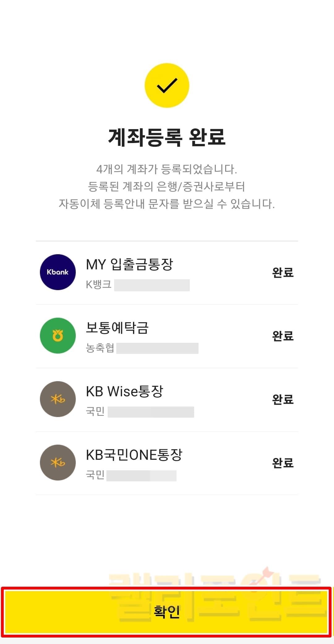The image size is (334, 644).
Task: Tap the masked 농축협 account number
Action: (157, 348)
